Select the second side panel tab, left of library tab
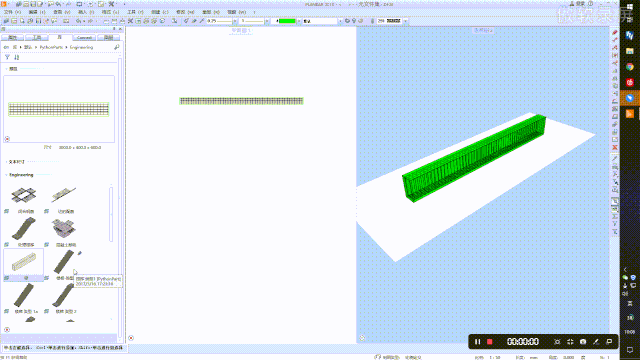 pyautogui.click(x=37, y=38)
